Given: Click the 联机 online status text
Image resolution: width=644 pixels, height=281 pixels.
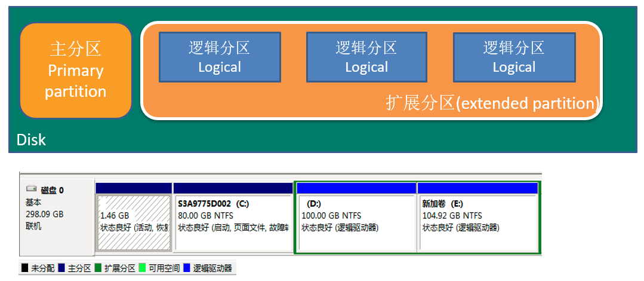Looking at the screenshot, I should (x=33, y=226).
